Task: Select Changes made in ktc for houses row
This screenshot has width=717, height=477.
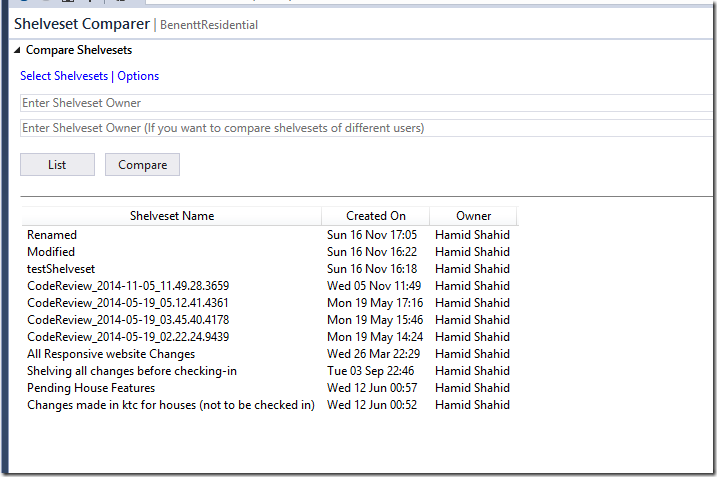Action: point(171,405)
